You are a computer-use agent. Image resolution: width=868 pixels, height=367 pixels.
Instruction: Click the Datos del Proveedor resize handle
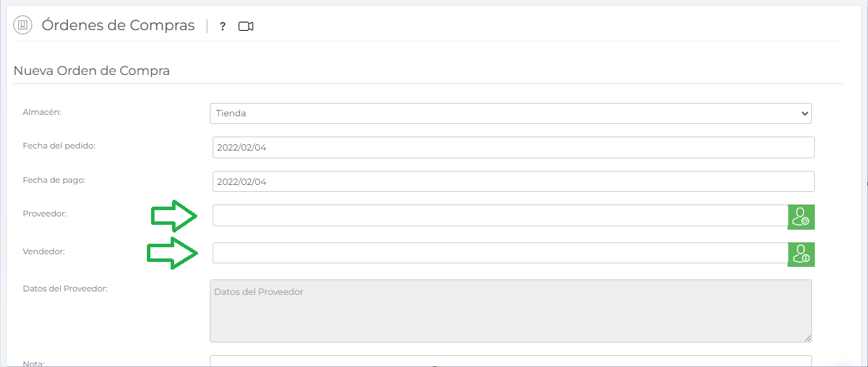[808, 338]
